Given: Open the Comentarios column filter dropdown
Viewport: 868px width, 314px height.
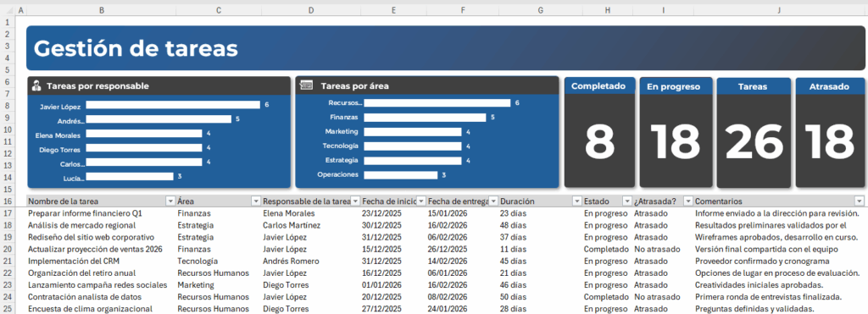Looking at the screenshot, I should 859,201.
